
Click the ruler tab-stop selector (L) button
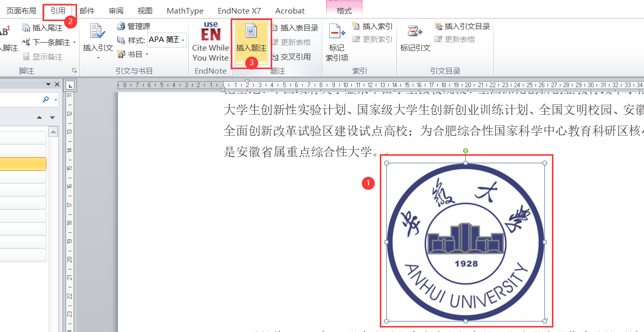pyautogui.click(x=70, y=84)
